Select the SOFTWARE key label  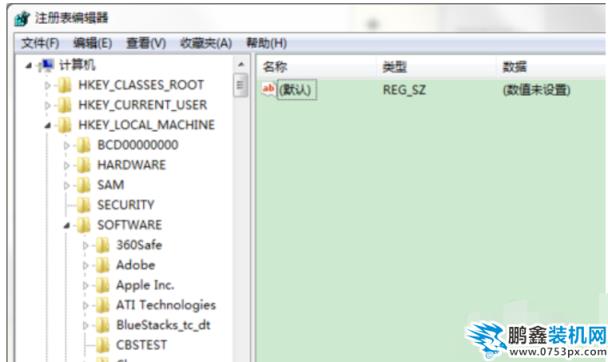[130, 225]
